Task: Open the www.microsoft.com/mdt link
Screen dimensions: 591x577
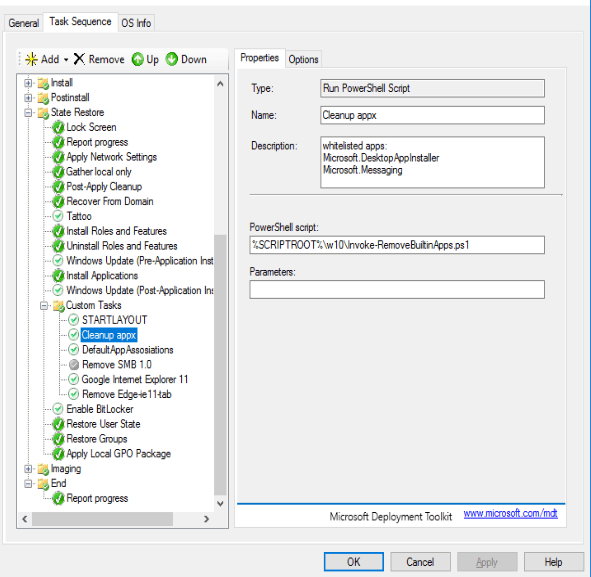Action: [510, 513]
